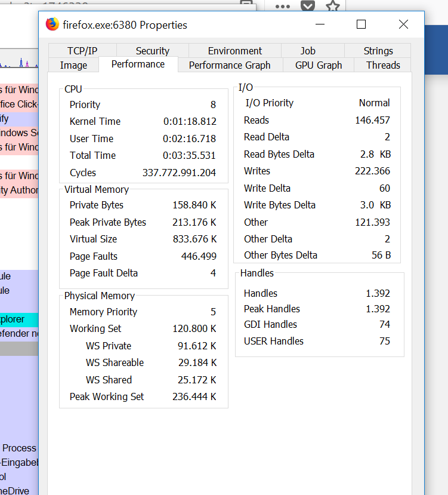Select the Environment tab
This screenshot has height=495, width=448.
(x=234, y=51)
